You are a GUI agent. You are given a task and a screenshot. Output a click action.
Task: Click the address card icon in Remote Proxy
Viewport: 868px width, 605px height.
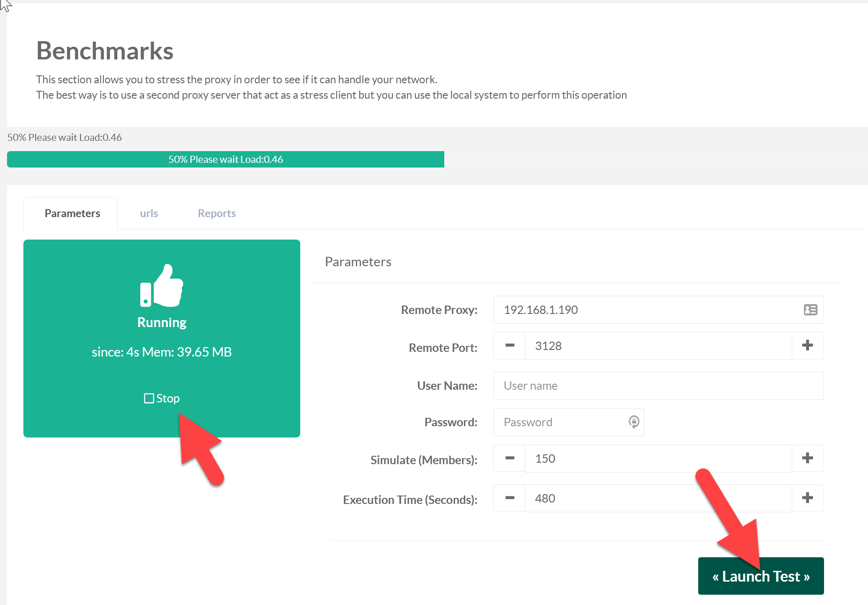[810, 310]
